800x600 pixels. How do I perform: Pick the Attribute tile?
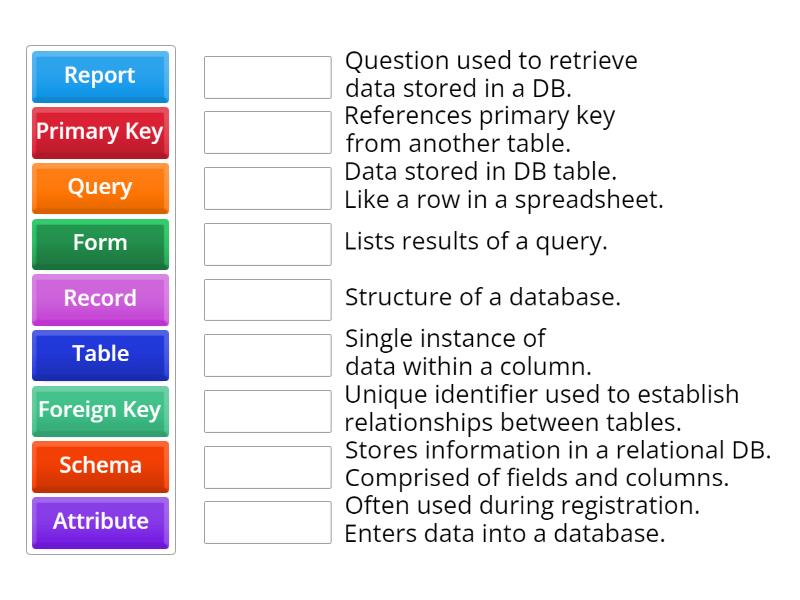click(x=99, y=522)
